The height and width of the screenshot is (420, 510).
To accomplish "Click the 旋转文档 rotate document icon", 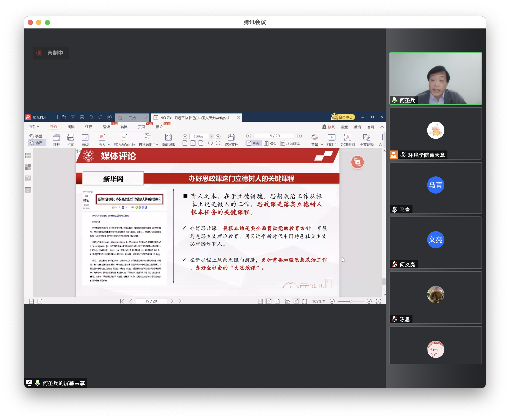I will [x=231, y=137].
